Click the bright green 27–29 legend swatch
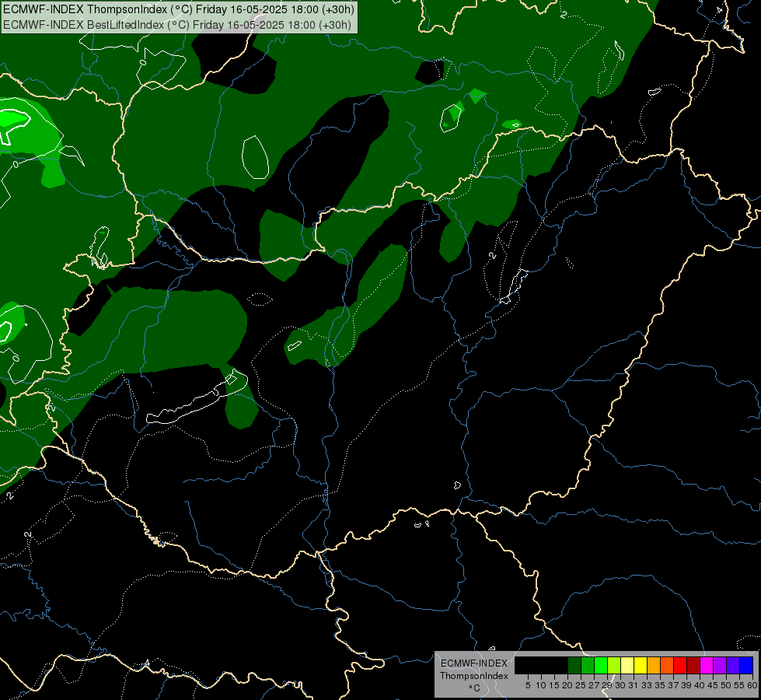Viewport: 761px width, 700px height. [x=601, y=665]
